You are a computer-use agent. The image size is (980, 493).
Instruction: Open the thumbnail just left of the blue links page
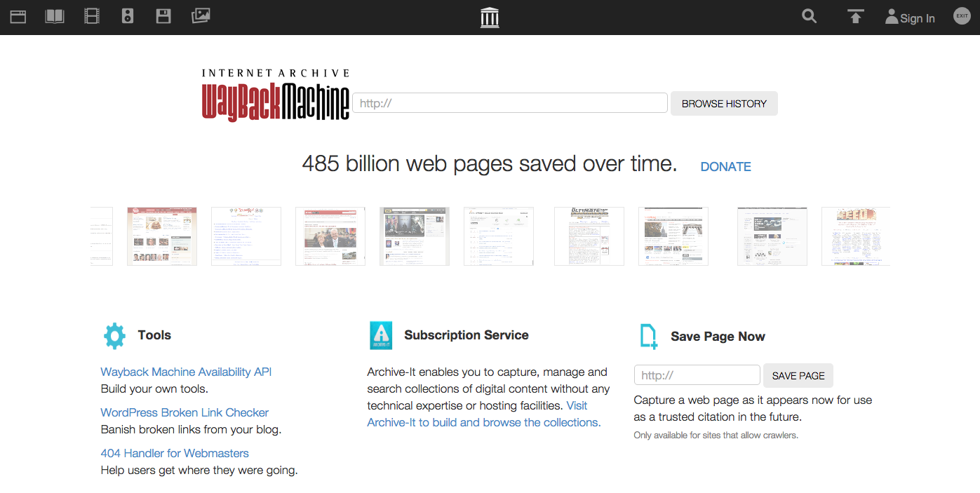[x=162, y=236]
